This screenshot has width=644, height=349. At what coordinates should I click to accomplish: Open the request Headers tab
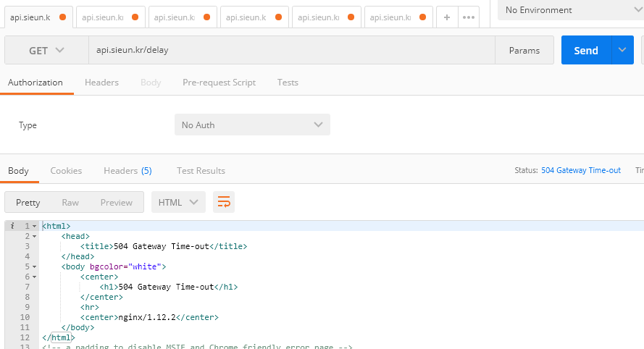coord(101,83)
